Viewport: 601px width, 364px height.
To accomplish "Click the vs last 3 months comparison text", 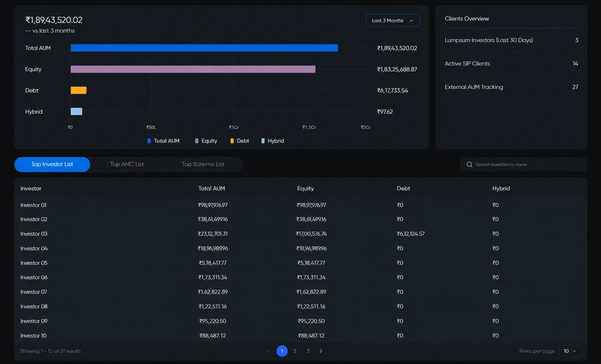I will tap(50, 31).
